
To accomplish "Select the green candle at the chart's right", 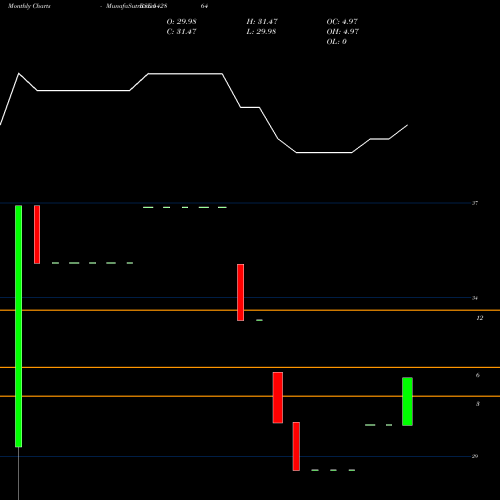I will click(407, 402).
